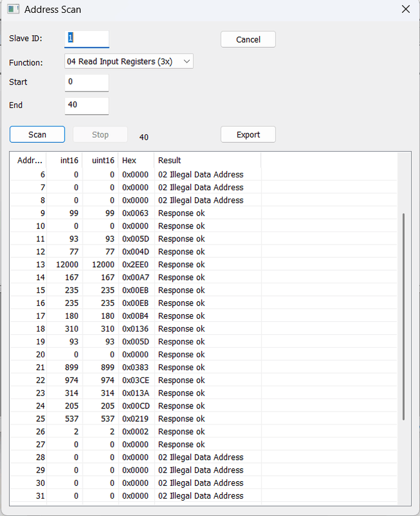
Task: Click the Export button
Action: tap(248, 134)
